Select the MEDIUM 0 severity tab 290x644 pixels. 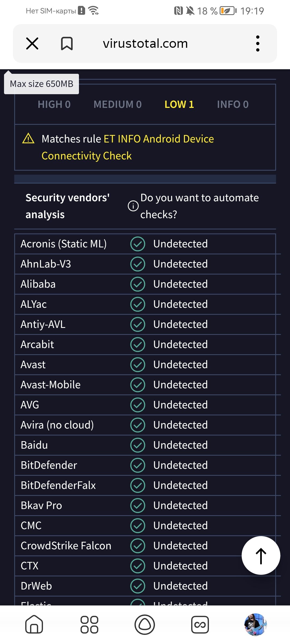(118, 104)
